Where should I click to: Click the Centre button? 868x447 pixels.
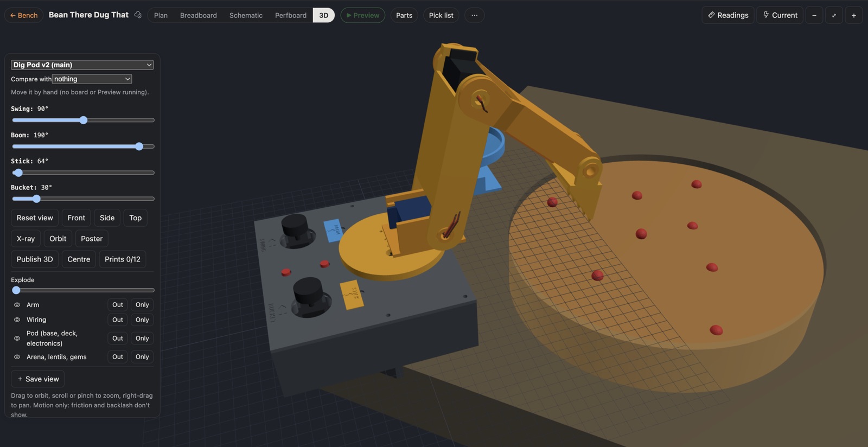79,259
